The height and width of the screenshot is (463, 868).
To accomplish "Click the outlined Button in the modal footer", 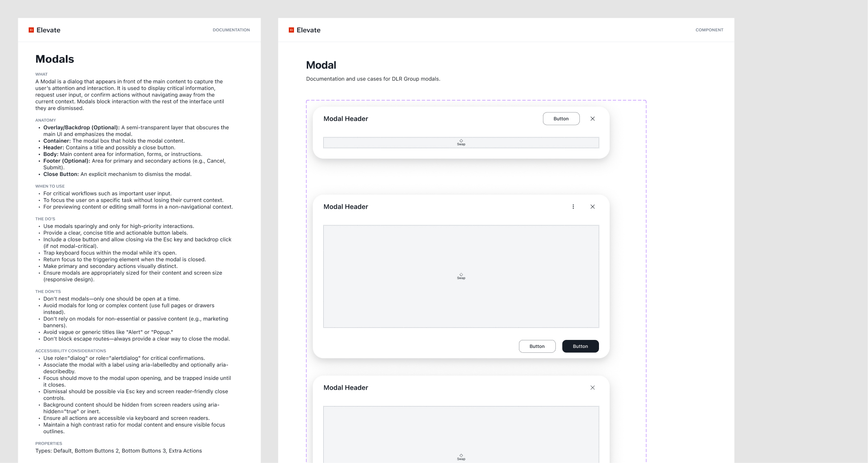I will click(x=537, y=346).
